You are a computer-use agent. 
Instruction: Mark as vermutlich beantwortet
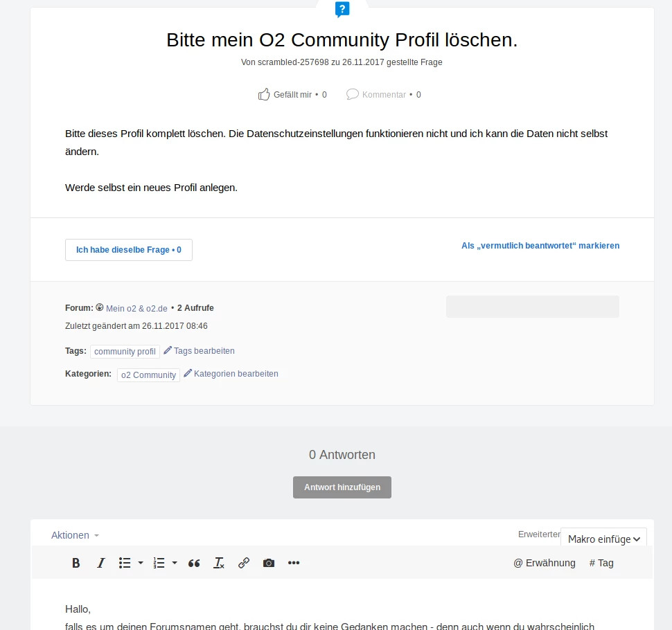coord(540,246)
